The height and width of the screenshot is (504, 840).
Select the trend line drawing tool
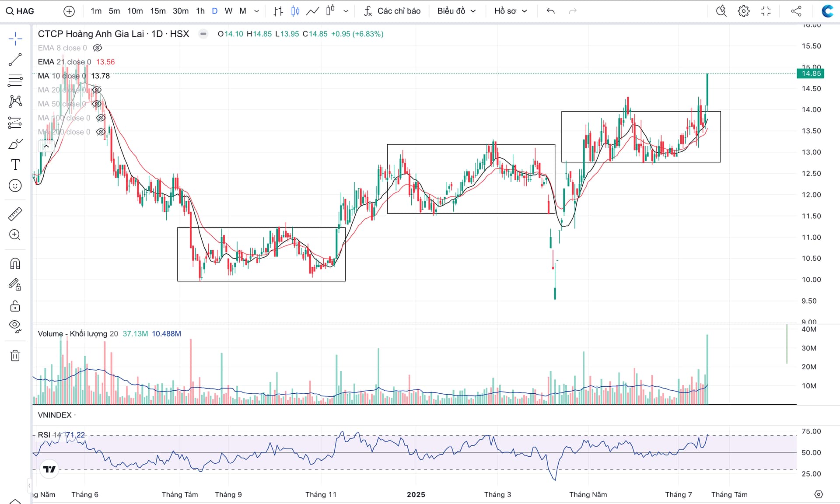coord(15,60)
